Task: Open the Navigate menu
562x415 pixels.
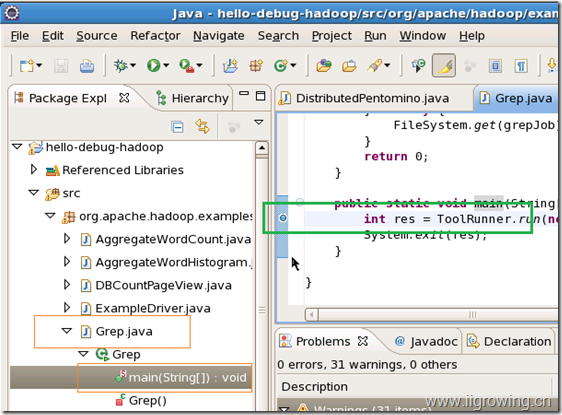Action: click(219, 36)
